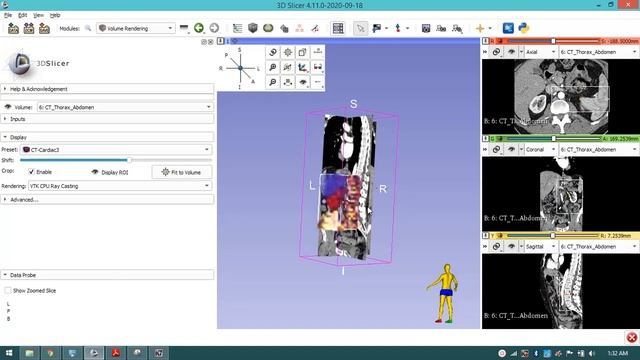Image resolution: width=640 pixels, height=360 pixels.
Task: Click the red Axial slice offset slider
Action: (x=553, y=41)
